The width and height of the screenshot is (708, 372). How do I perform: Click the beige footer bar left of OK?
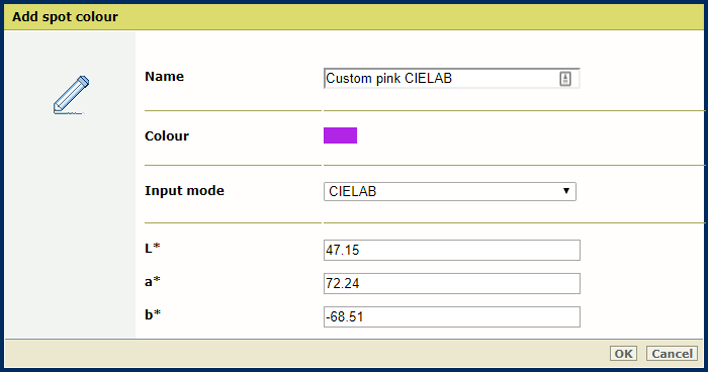coord(307,353)
